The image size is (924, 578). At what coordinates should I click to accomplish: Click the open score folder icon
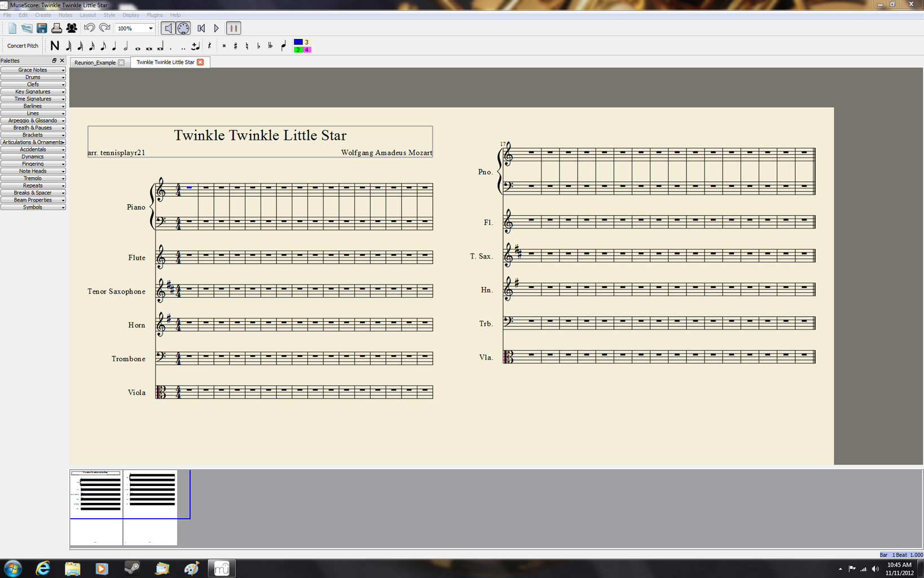coord(27,28)
